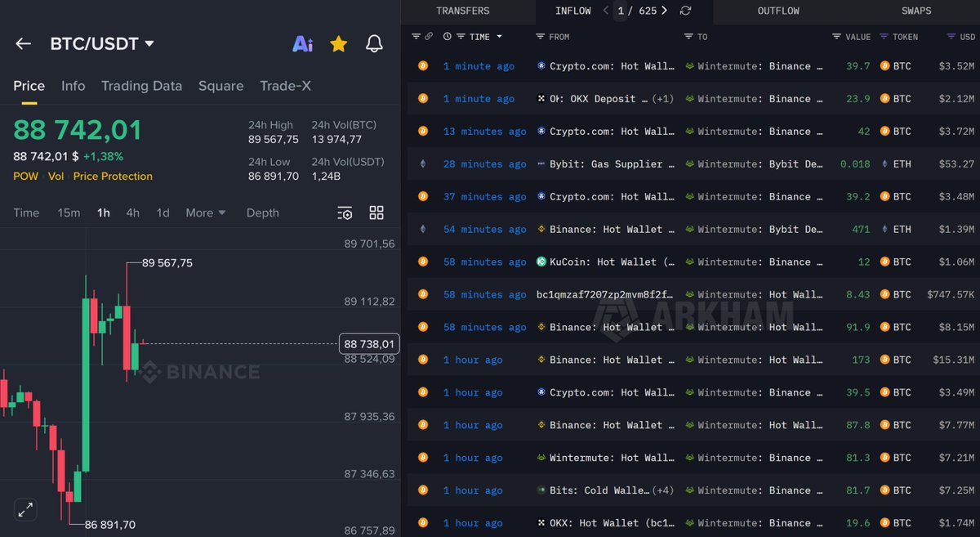The width and height of the screenshot is (980, 537).
Task: Open the Ai assistant icon
Action: pos(303,43)
